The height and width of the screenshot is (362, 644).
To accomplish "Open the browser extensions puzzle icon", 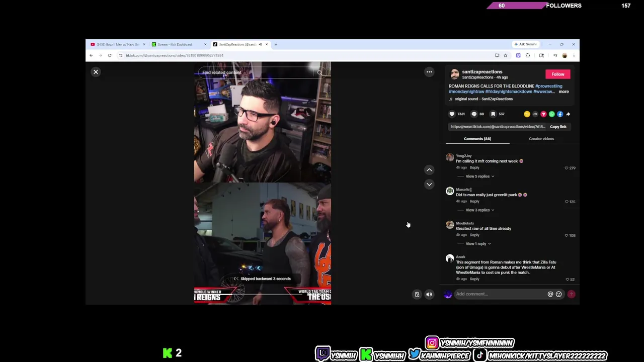I will 528,55.
